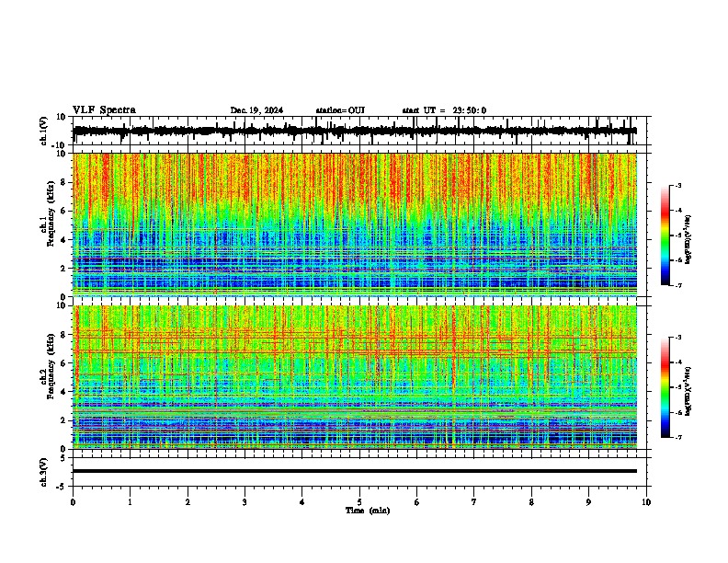Click the time axis end tick "10"
Image resolution: width=728 pixels, height=563 pixels.
(646, 502)
